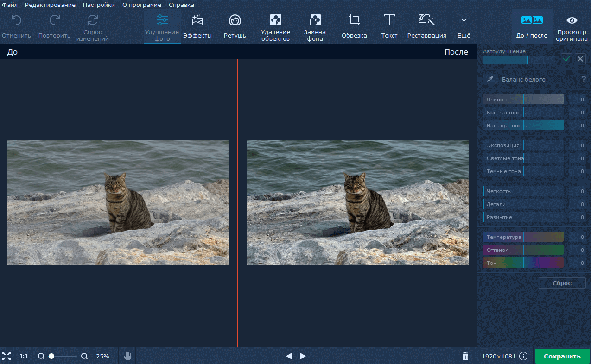Open the Файл menu
This screenshot has height=364, width=591.
click(10, 5)
